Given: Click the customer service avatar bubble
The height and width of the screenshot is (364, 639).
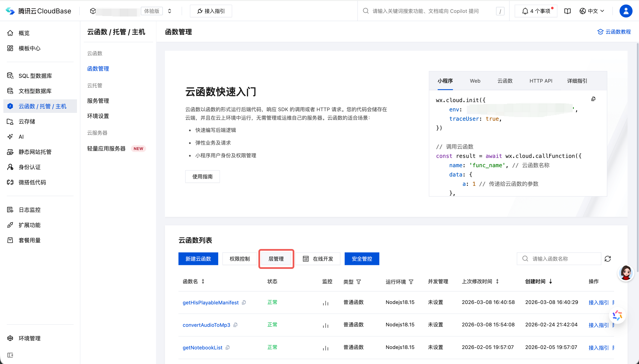Looking at the screenshot, I should pyautogui.click(x=625, y=273).
